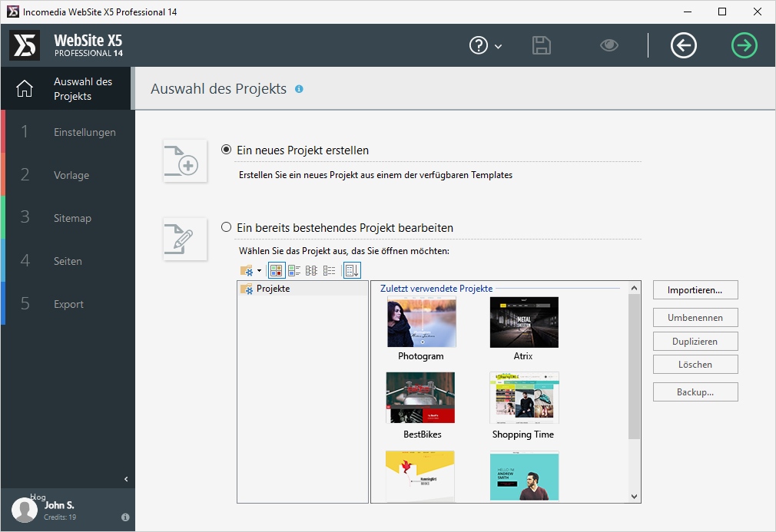Viewport: 776px width, 532px height.
Task: Click the home icon in sidebar
Action: (x=25, y=88)
